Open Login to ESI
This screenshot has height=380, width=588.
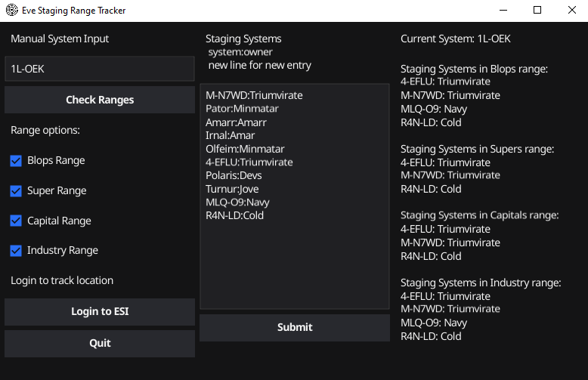100,312
